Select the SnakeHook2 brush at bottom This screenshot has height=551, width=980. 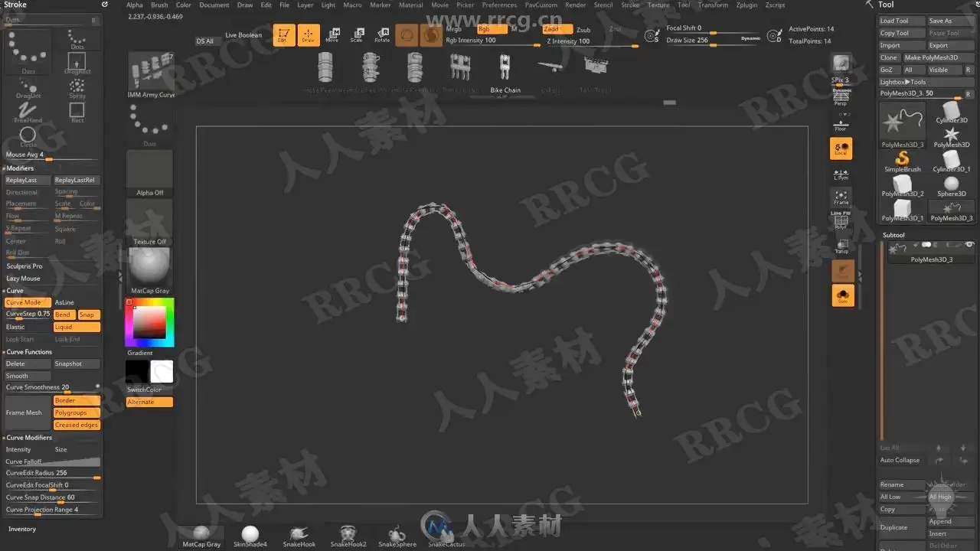pyautogui.click(x=348, y=536)
